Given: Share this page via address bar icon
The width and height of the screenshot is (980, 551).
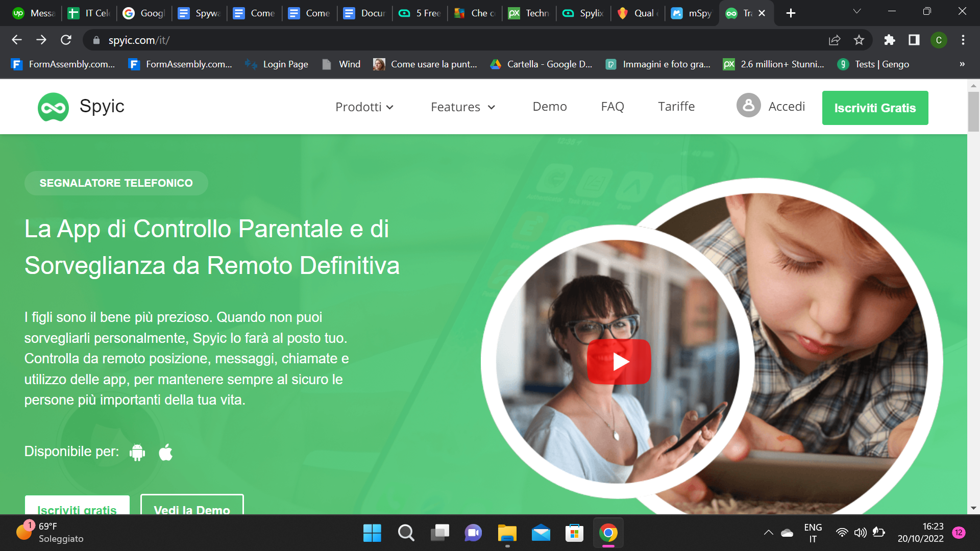Looking at the screenshot, I should pyautogui.click(x=835, y=40).
